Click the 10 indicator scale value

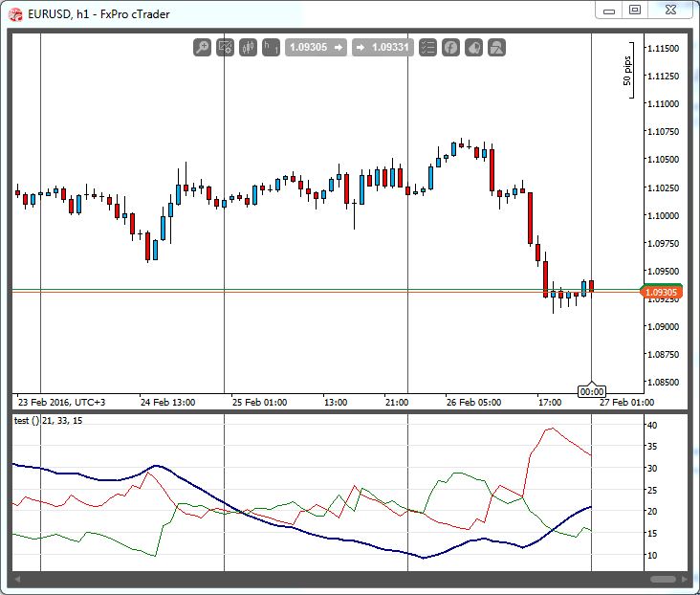click(x=652, y=555)
